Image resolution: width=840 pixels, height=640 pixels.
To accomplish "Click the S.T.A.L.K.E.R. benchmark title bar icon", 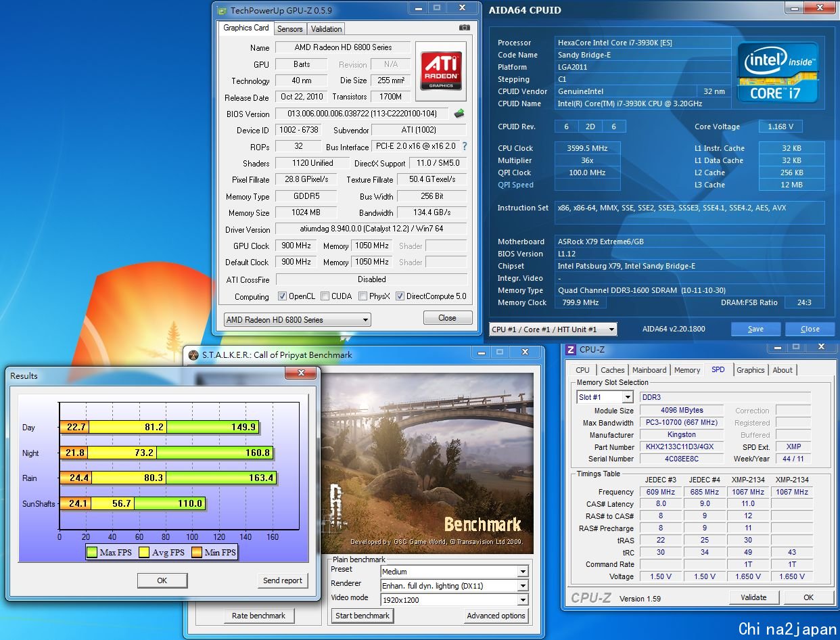I will pos(193,355).
